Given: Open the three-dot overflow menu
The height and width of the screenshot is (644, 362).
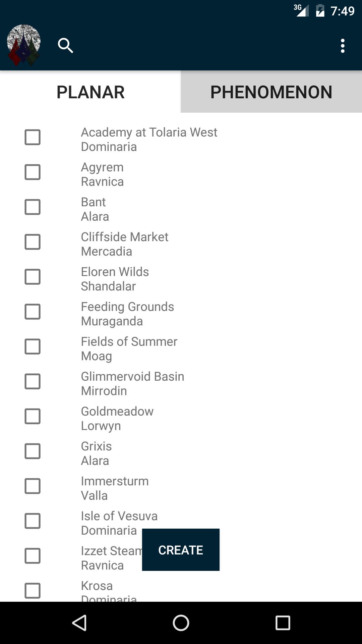Looking at the screenshot, I should pos(343,46).
